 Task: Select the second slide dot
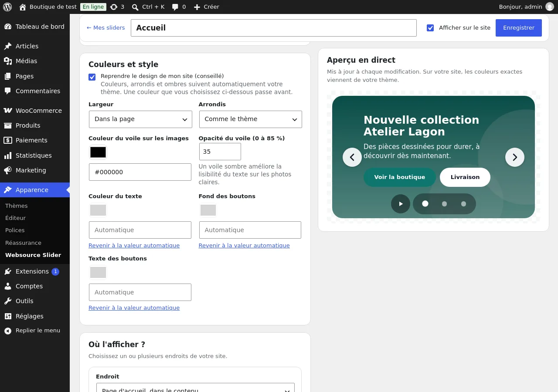tap(444, 204)
